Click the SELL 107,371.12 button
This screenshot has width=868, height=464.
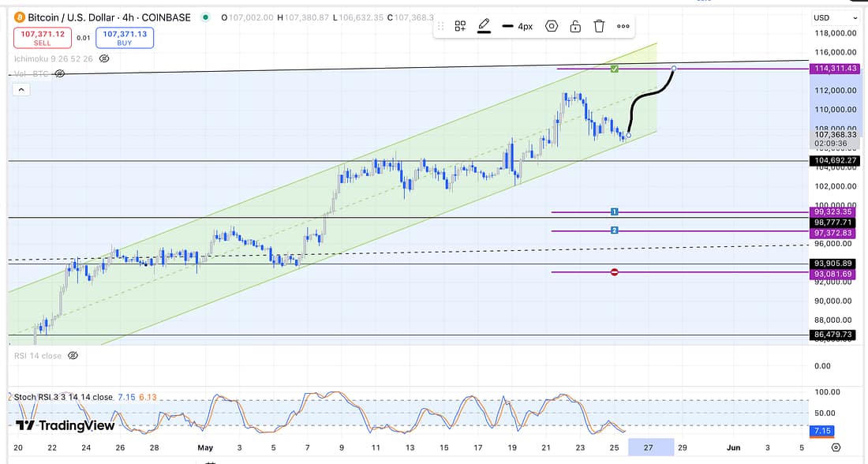tap(42, 38)
